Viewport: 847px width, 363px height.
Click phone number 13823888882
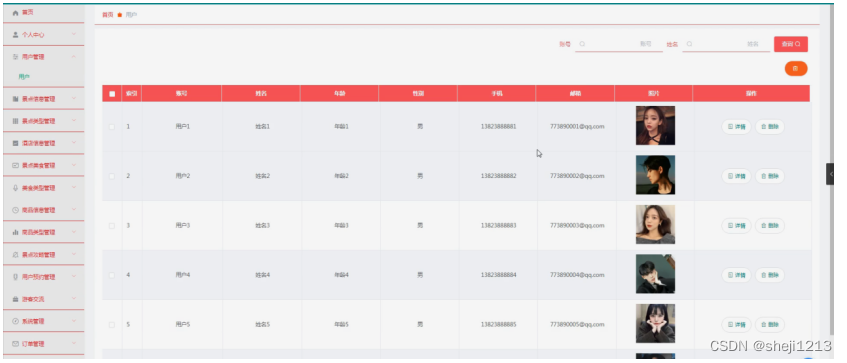point(498,176)
